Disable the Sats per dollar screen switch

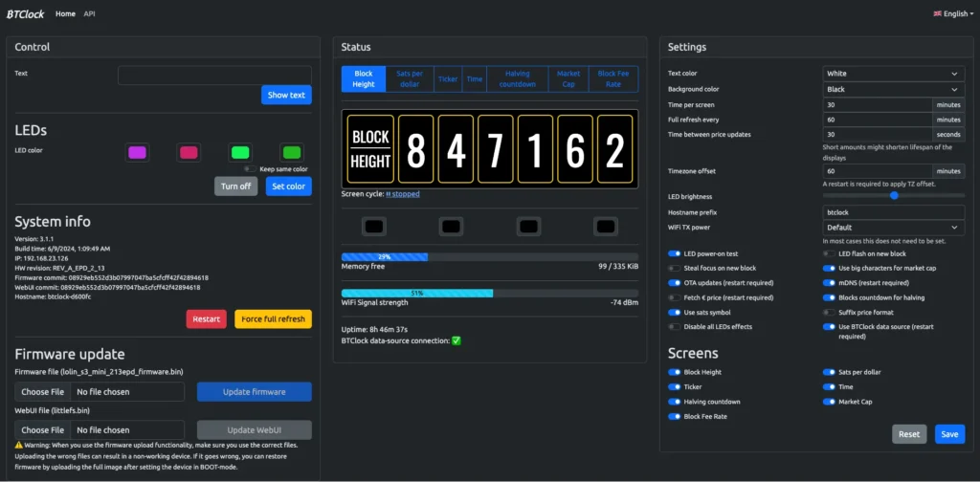(x=829, y=372)
